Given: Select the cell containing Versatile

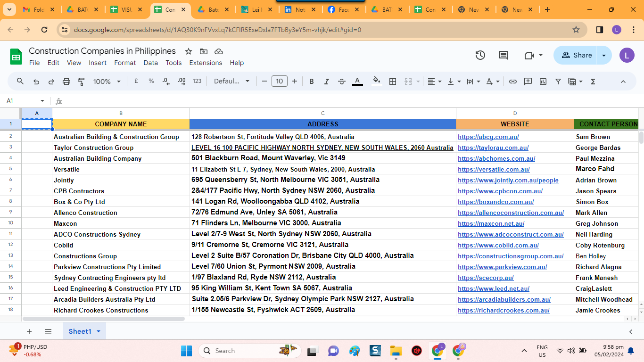Looking at the screenshot, I should [121, 169].
